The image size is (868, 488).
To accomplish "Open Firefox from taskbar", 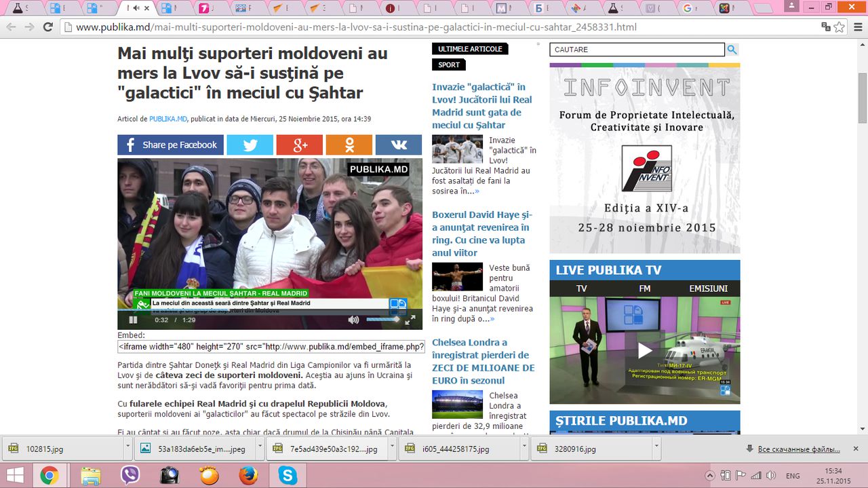I will pyautogui.click(x=248, y=475).
